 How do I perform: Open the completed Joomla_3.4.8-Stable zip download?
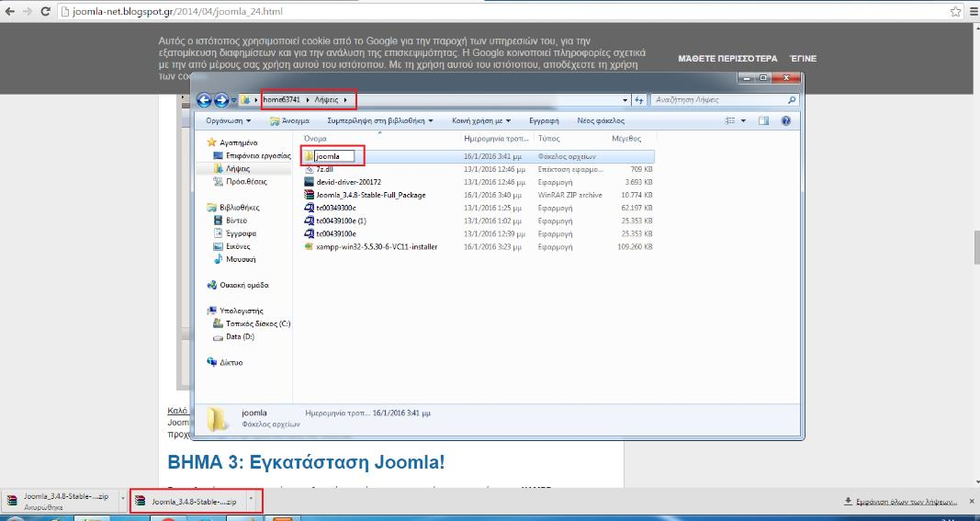(x=187, y=501)
